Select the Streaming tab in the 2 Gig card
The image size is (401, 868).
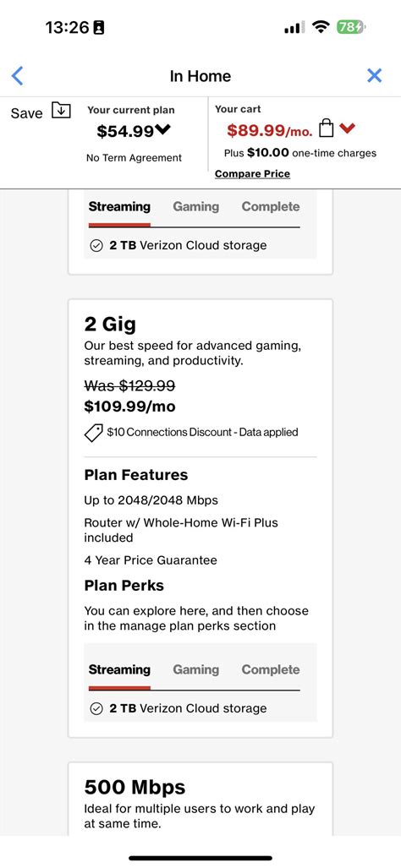click(x=119, y=670)
